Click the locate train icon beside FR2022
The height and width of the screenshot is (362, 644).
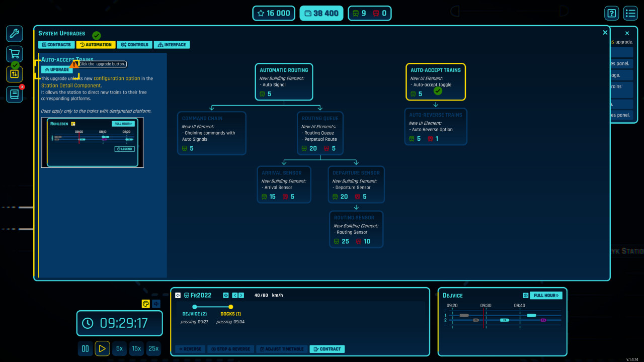click(x=226, y=296)
